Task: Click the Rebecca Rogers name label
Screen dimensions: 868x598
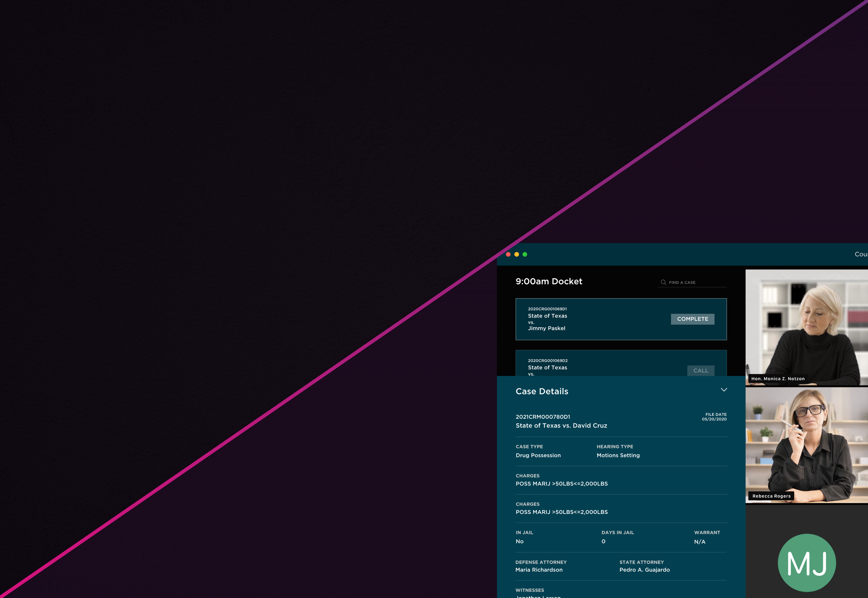Action: [x=771, y=496]
